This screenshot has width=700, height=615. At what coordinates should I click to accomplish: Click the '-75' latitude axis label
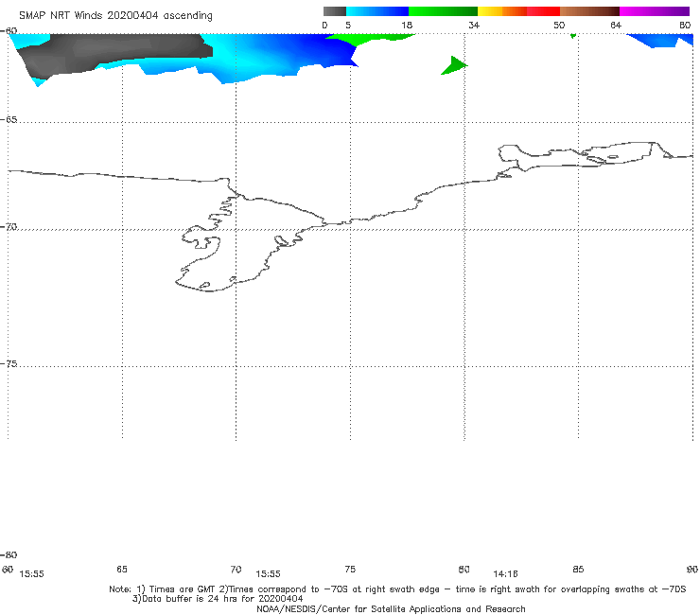pyautogui.click(x=9, y=363)
